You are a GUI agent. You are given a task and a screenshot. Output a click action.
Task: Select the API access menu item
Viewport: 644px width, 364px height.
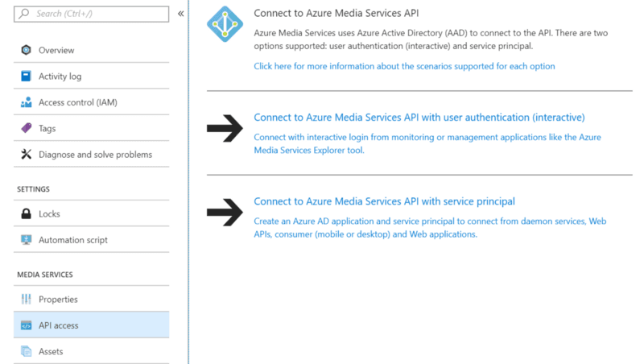[91, 325]
